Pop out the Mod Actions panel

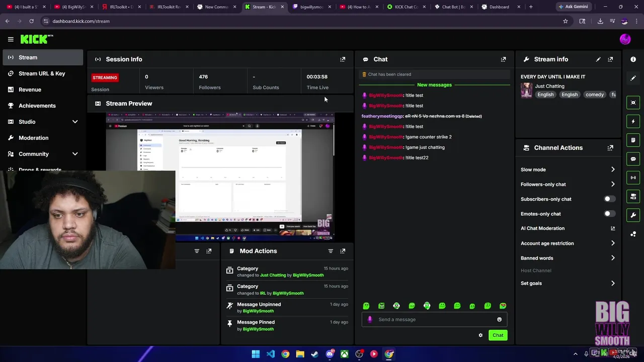(343, 251)
